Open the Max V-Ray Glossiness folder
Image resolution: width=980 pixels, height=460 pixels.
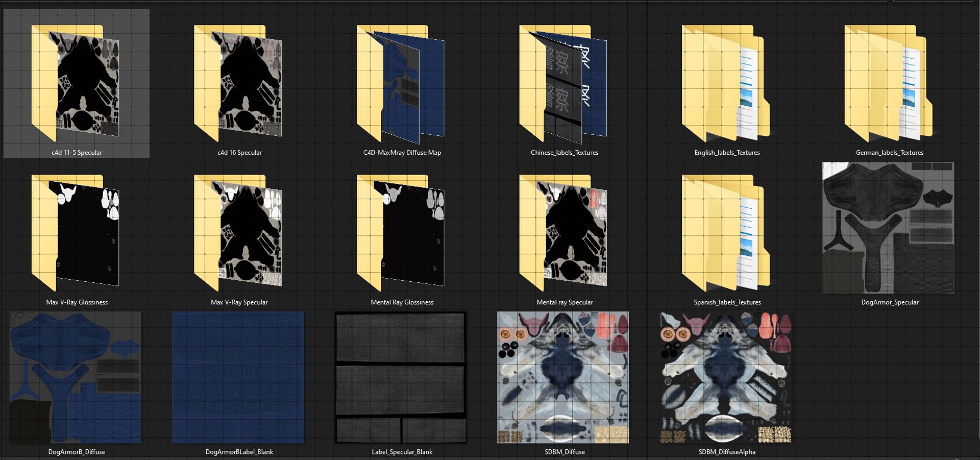point(76,233)
